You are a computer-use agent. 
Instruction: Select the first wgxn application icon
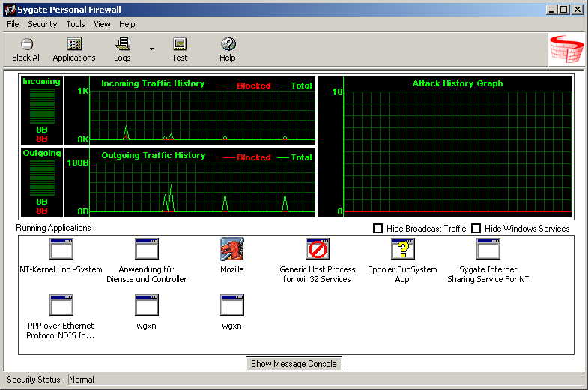(147, 304)
